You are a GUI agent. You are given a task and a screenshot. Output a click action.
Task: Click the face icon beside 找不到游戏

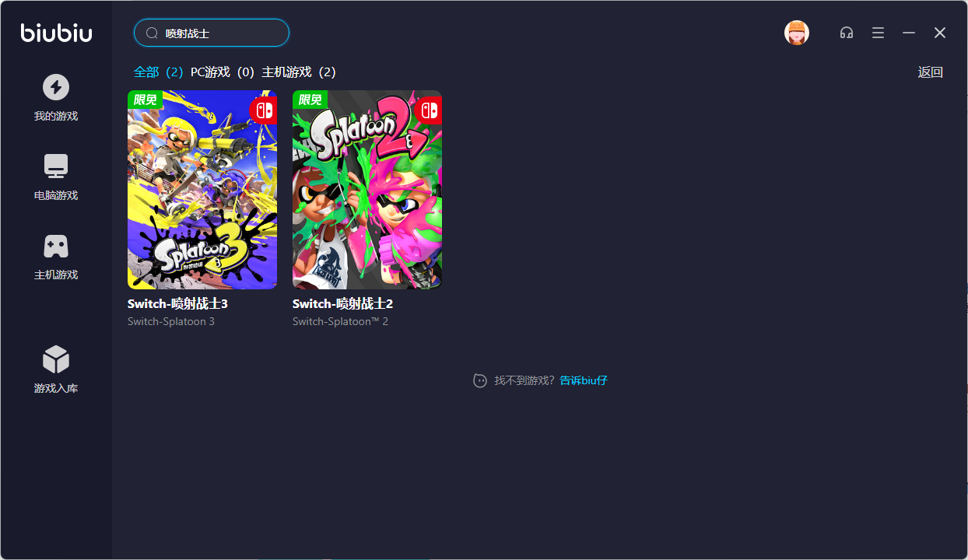(x=480, y=381)
